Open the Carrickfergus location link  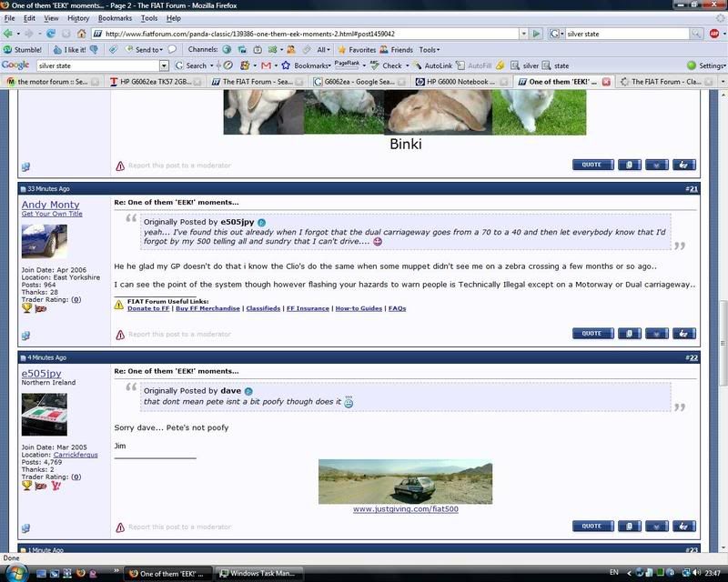pos(76,455)
